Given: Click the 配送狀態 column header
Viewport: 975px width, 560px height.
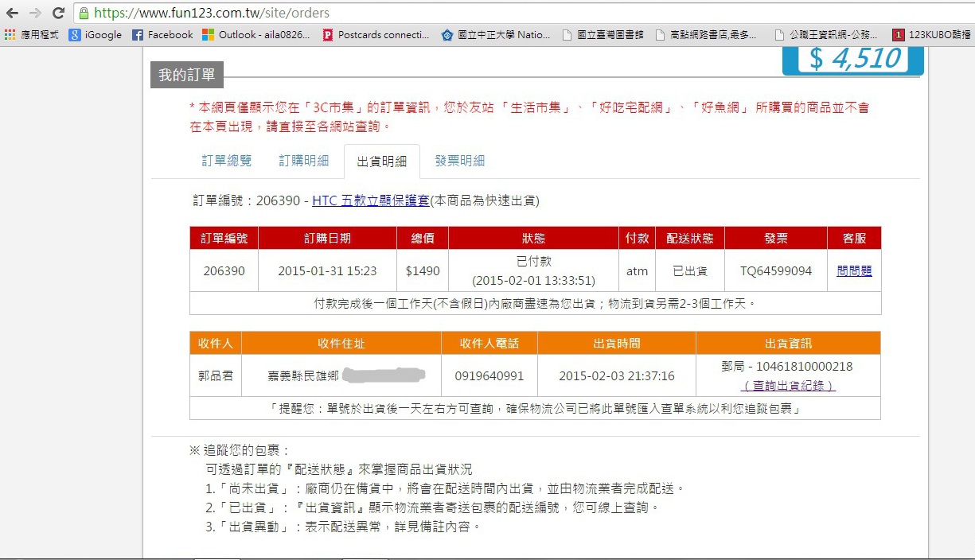Looking at the screenshot, I should point(690,239).
